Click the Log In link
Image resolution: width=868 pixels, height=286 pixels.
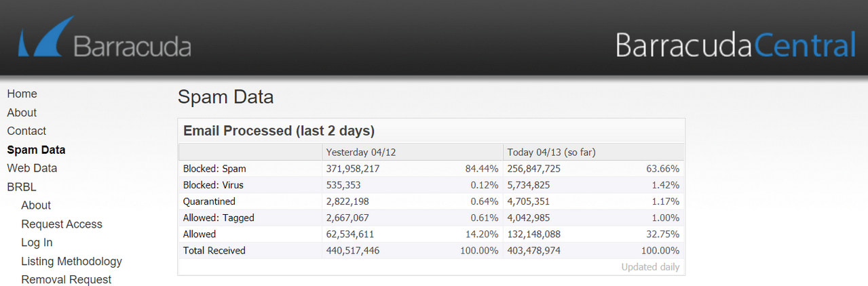(x=37, y=243)
